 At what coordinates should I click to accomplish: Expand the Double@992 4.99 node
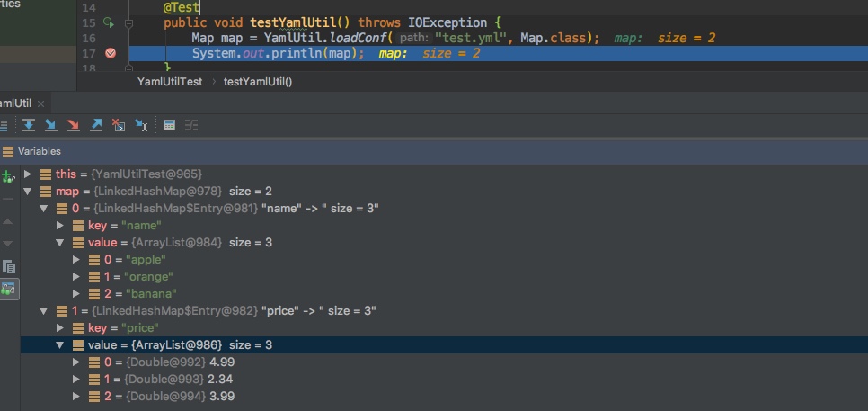point(76,362)
